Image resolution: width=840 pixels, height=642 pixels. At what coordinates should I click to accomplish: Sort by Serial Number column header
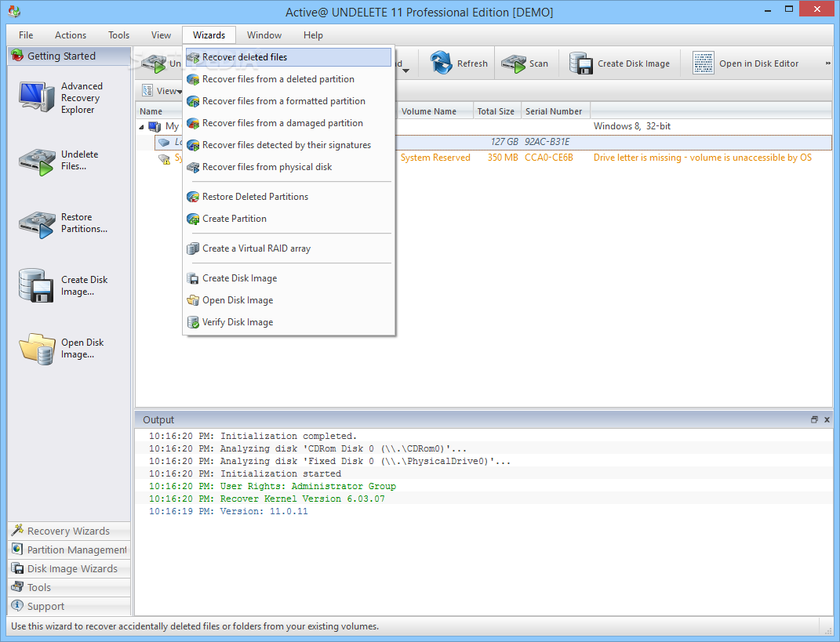coord(555,111)
